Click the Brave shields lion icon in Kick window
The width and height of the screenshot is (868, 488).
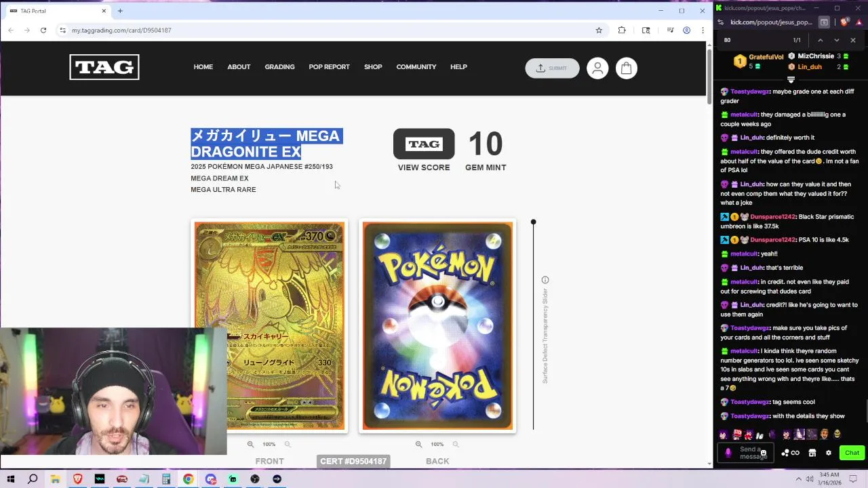[x=844, y=22]
